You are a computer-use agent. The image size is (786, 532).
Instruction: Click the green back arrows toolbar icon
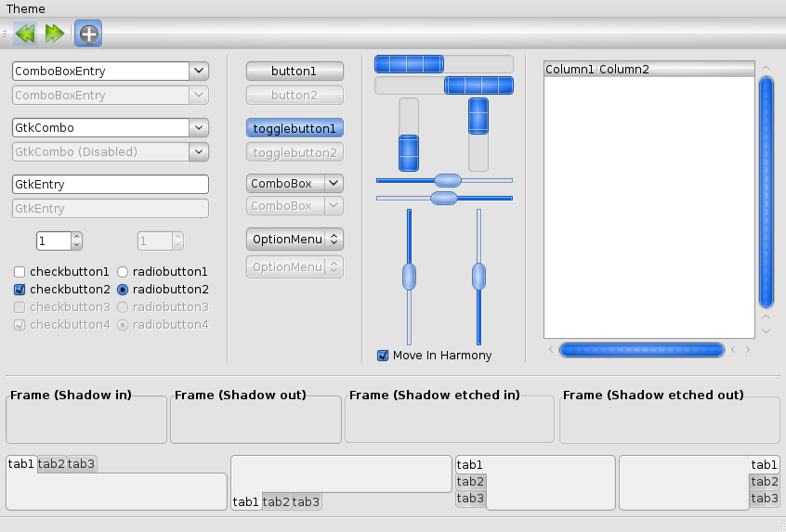[x=25, y=33]
